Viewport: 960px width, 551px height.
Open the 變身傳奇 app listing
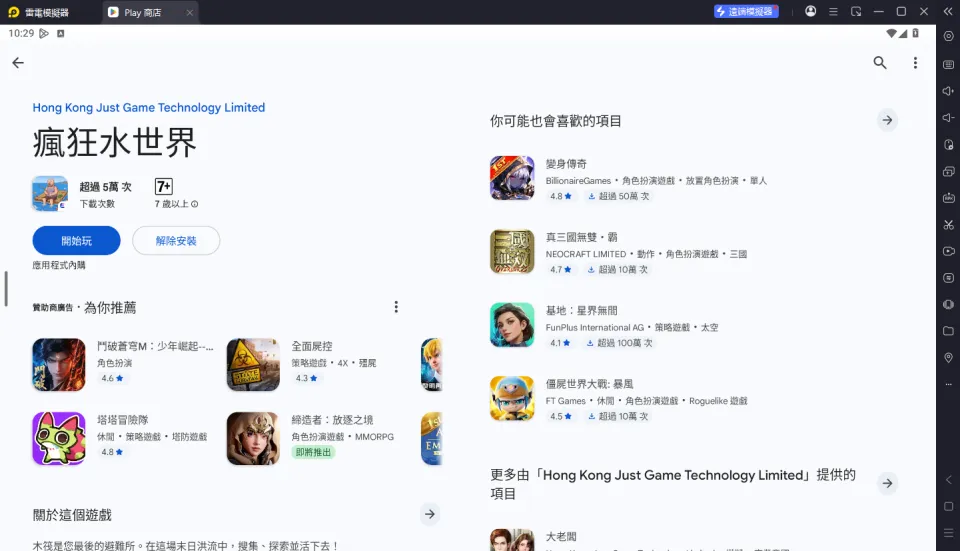(694, 178)
